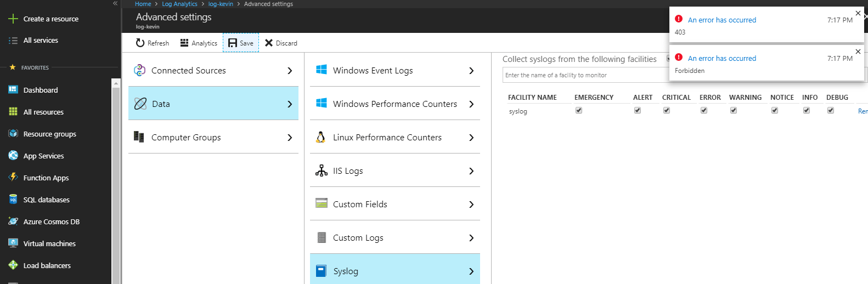Open Resource groups cube icon
This screenshot has width=868, height=284.
pyautogui.click(x=13, y=133)
